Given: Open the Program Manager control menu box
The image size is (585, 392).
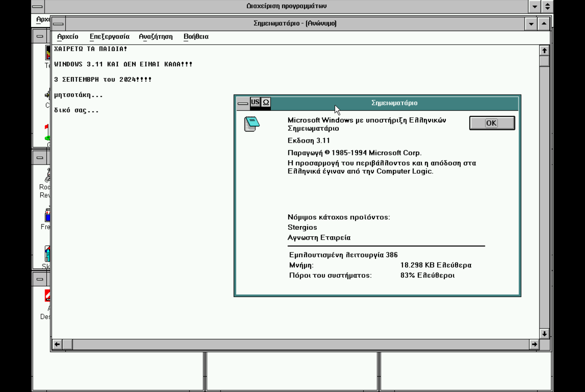Looking at the screenshot, I should (x=38, y=6).
